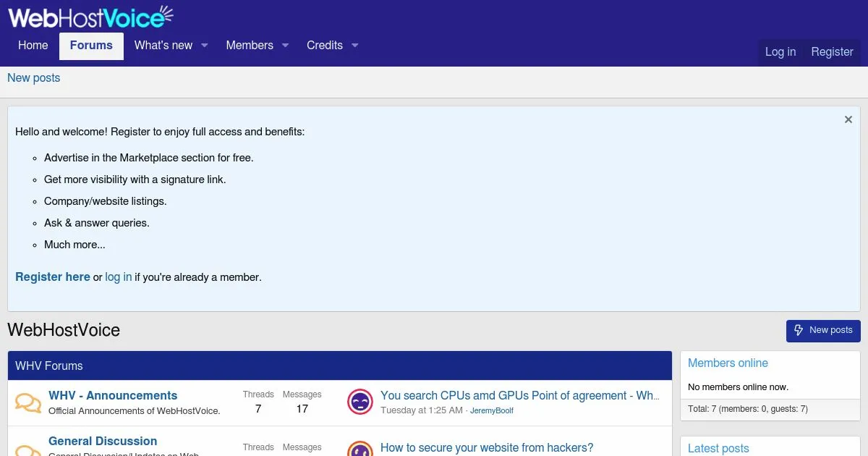Open the Latest posts heading link
This screenshot has height=456, width=868.
(718, 449)
